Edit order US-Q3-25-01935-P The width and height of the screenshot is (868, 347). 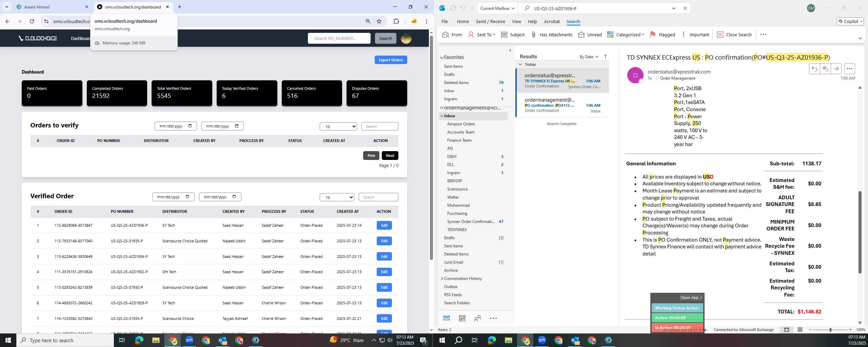pos(384,241)
